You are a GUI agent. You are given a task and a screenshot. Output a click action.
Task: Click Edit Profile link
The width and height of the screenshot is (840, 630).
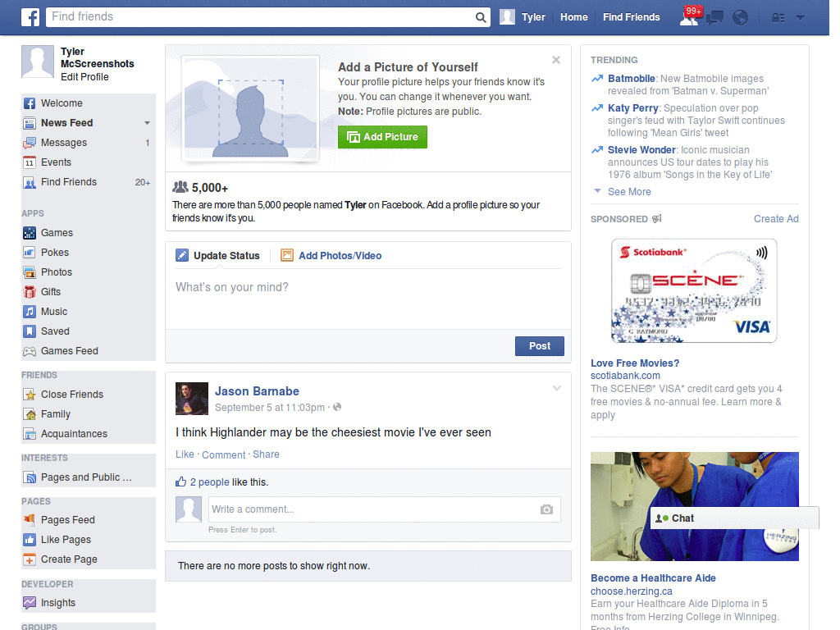pyautogui.click(x=84, y=77)
